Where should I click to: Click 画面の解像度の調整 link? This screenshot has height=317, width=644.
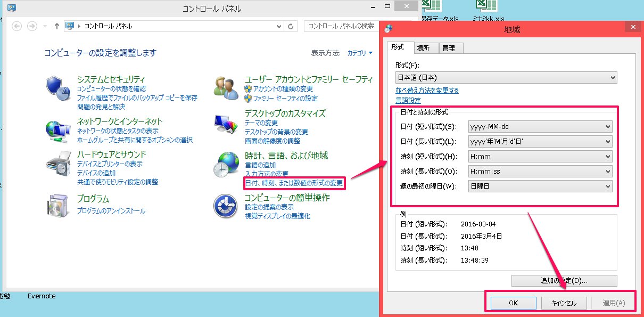273,141
